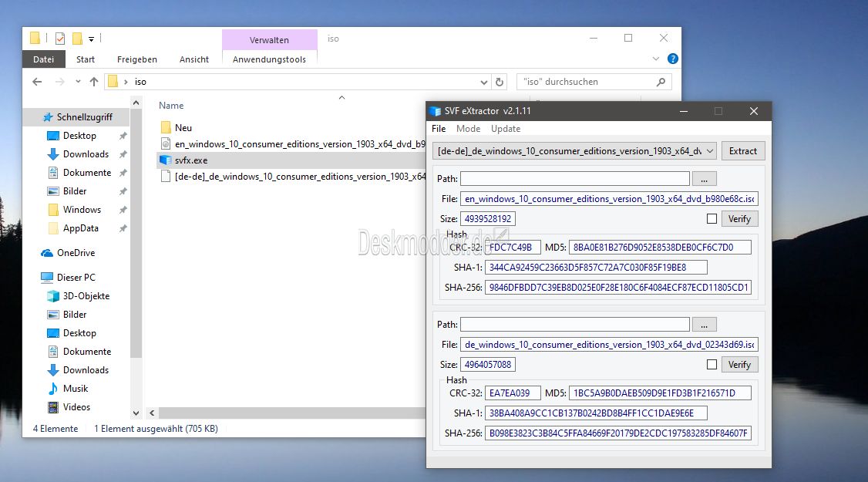Click the Dieser PC computer icon

point(47,277)
